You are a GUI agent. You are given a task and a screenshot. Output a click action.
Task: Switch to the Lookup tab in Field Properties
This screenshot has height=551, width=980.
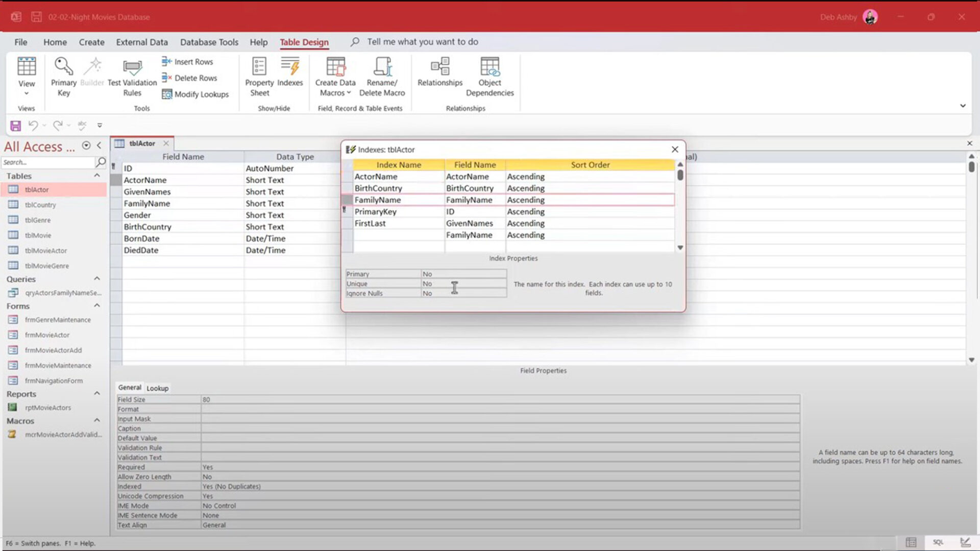coord(157,388)
